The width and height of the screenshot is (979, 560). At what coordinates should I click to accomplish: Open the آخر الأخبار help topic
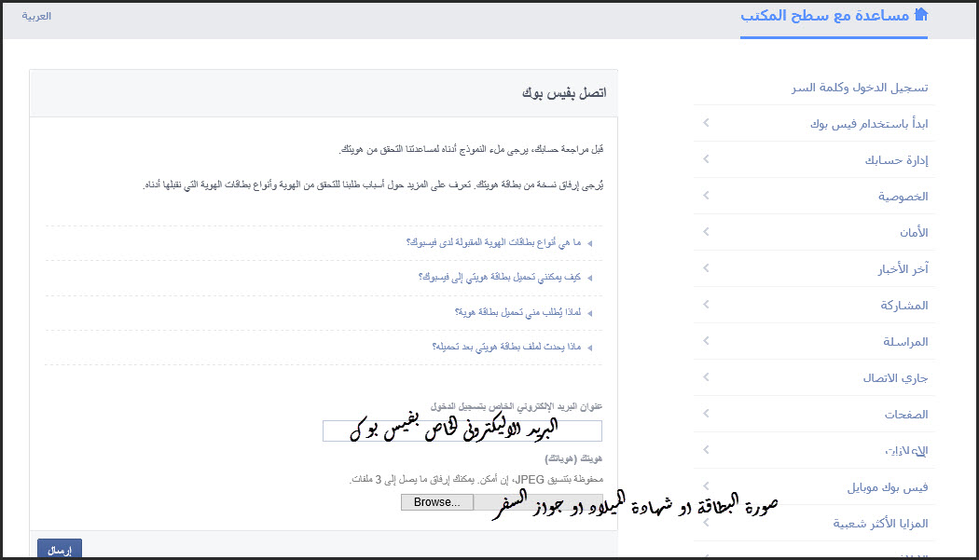pos(903,268)
